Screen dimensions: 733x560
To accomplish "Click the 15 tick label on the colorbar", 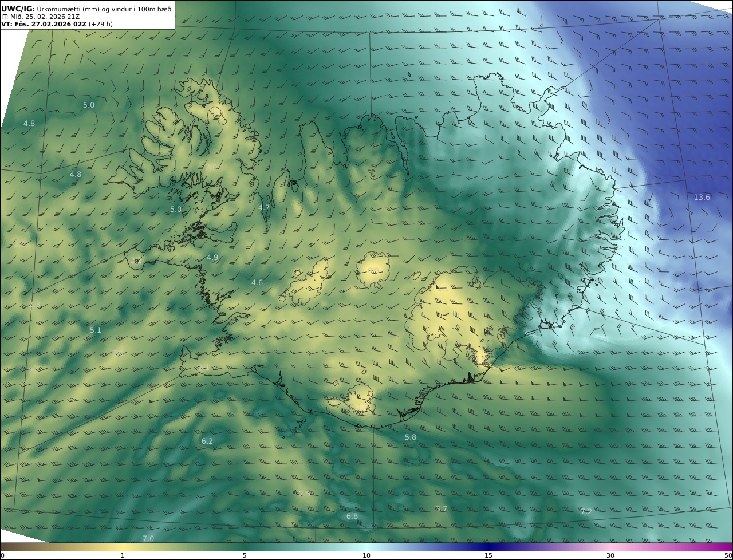I will coord(488,555).
